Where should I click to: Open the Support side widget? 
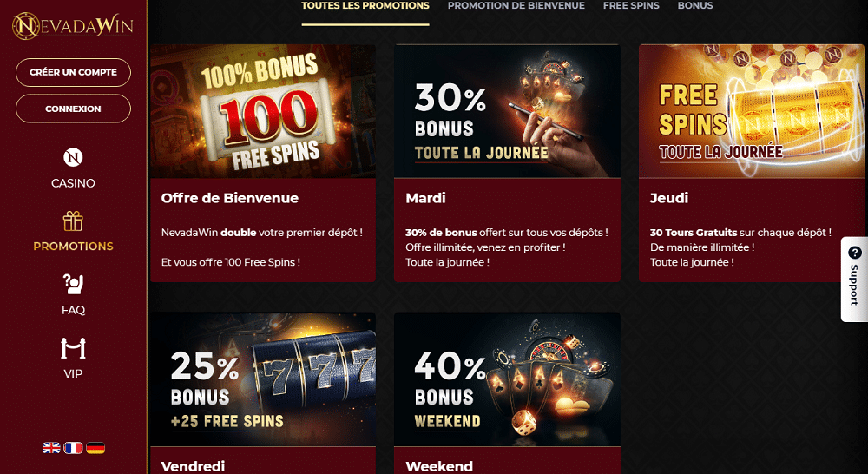(854, 280)
